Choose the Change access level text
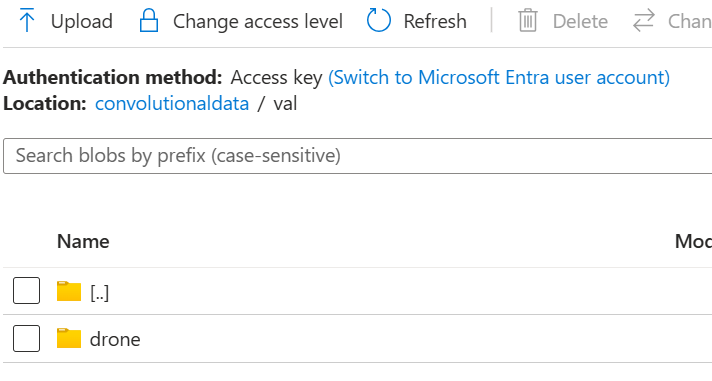The image size is (712, 381). coord(258,21)
